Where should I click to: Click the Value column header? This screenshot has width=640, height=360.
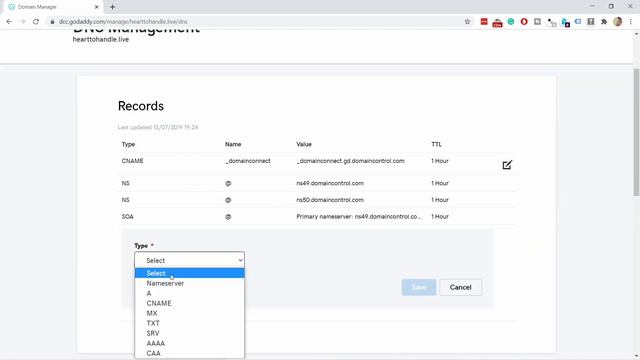tap(304, 144)
